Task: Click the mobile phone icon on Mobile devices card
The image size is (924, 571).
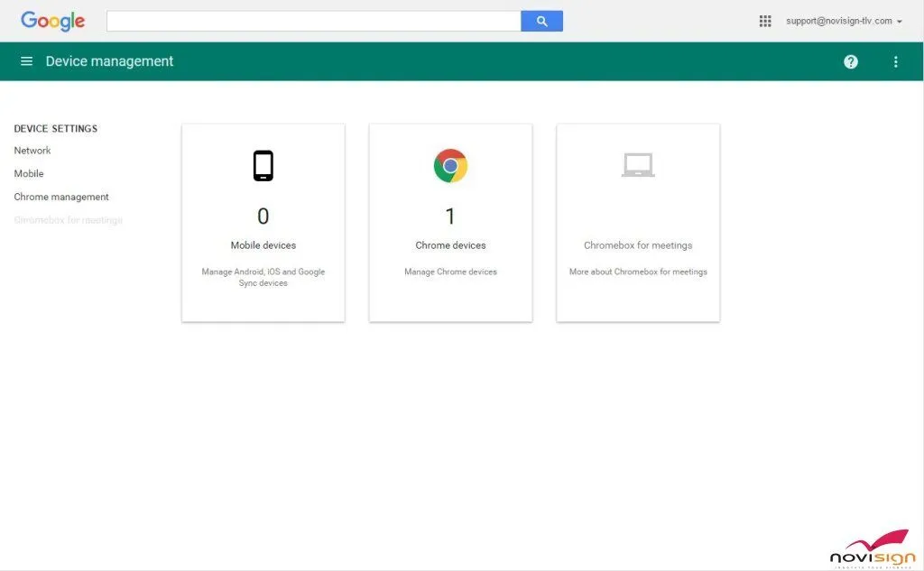Action: pyautogui.click(x=263, y=164)
